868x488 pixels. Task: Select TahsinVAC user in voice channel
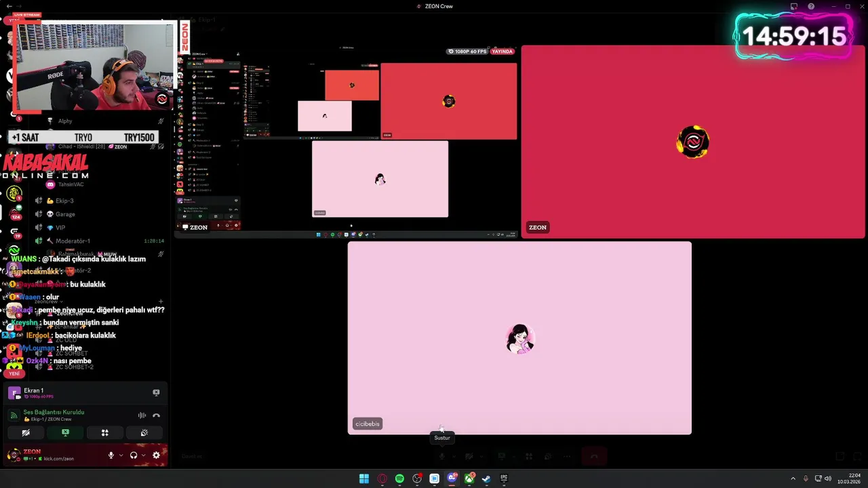click(71, 184)
